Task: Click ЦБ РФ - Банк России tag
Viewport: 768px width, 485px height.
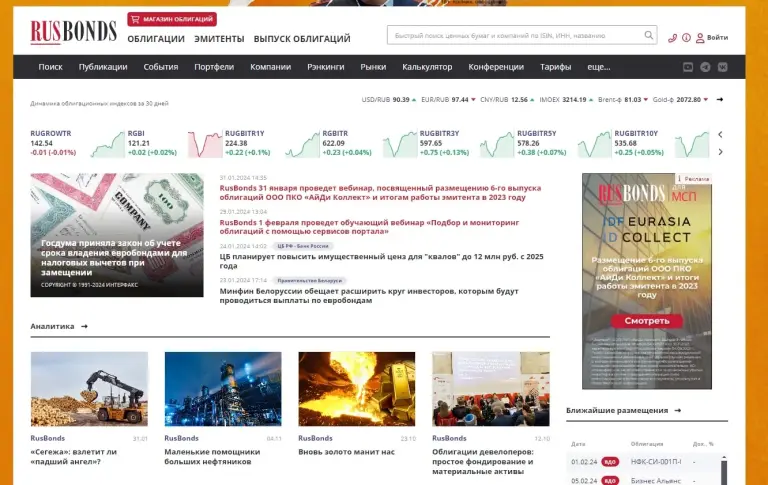Action: coord(303,246)
